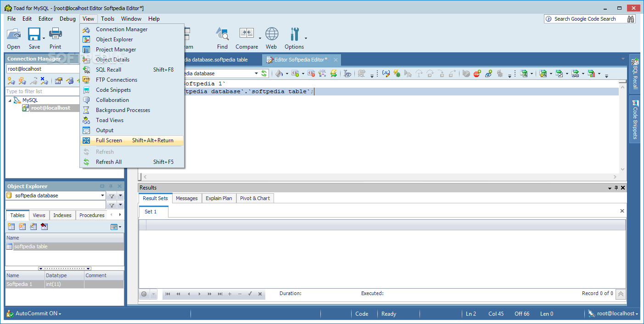Image resolution: width=644 pixels, height=324 pixels.
Task: Select Full Screen from View menu
Action: 132,140
